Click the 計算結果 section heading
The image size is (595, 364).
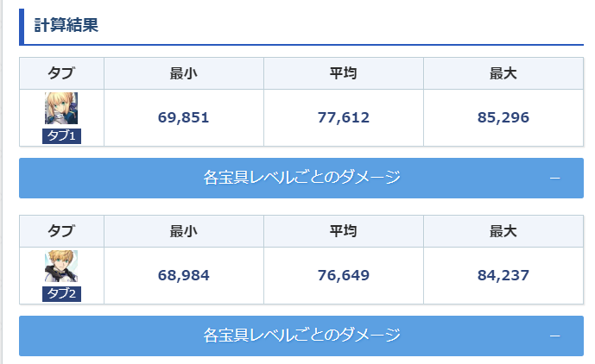pyautogui.click(x=66, y=26)
